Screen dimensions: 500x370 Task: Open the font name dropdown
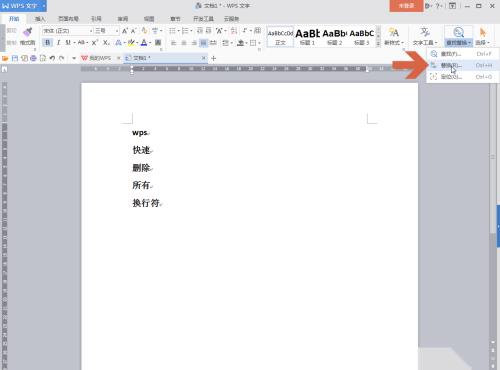pos(91,31)
